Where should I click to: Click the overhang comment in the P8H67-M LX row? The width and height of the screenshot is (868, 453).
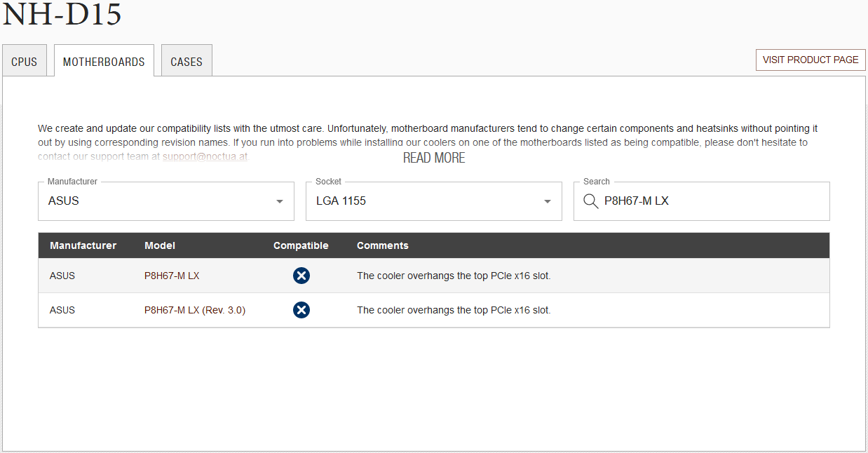point(454,276)
